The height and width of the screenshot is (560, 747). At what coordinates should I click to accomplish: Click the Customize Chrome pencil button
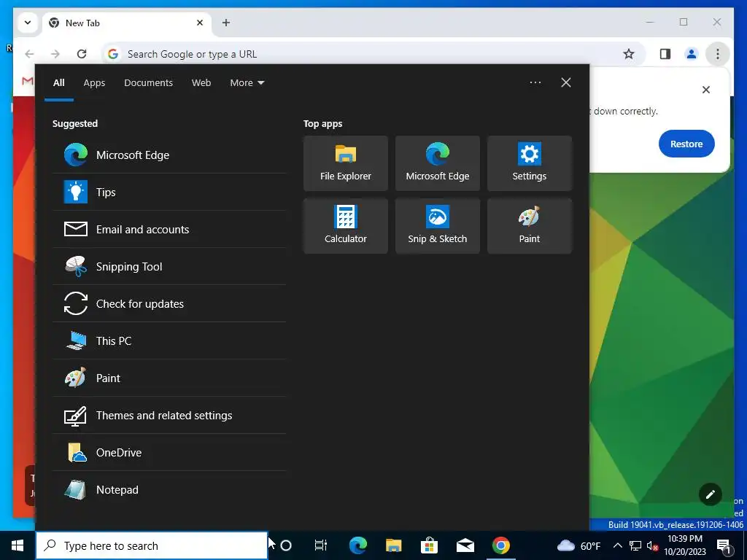point(711,494)
